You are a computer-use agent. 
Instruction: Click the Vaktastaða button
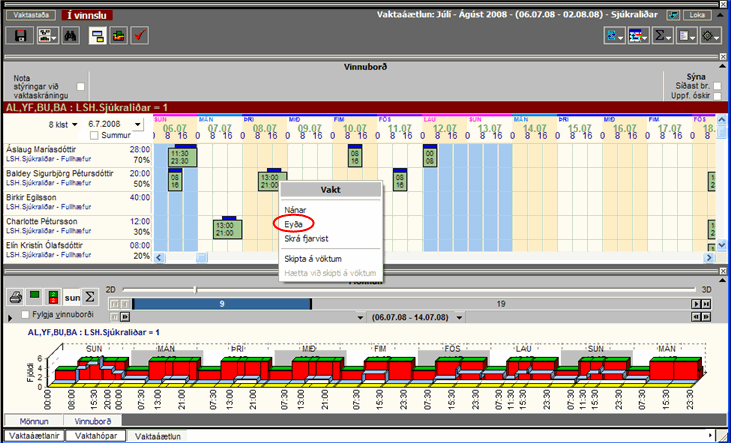pos(31,15)
